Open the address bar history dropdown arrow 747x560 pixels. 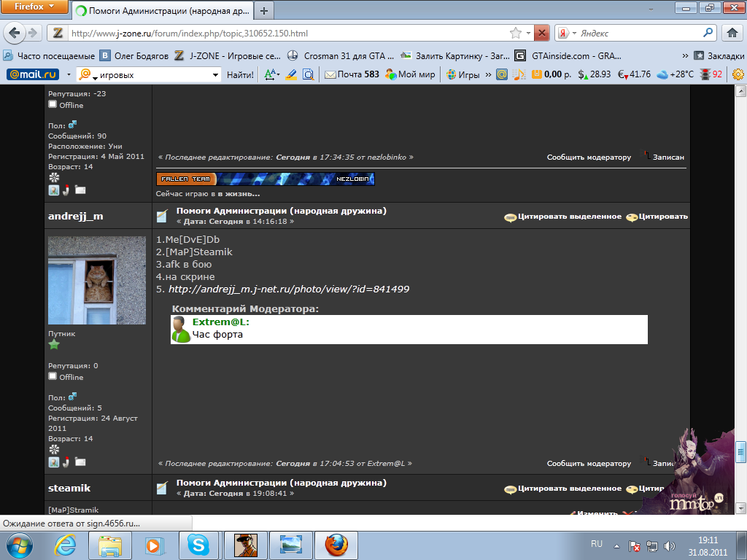coord(528,33)
